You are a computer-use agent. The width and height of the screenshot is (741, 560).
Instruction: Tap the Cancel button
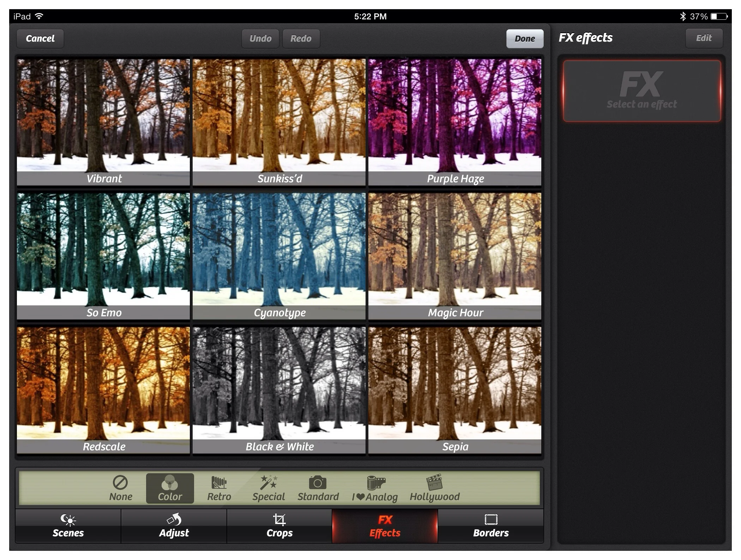40,38
